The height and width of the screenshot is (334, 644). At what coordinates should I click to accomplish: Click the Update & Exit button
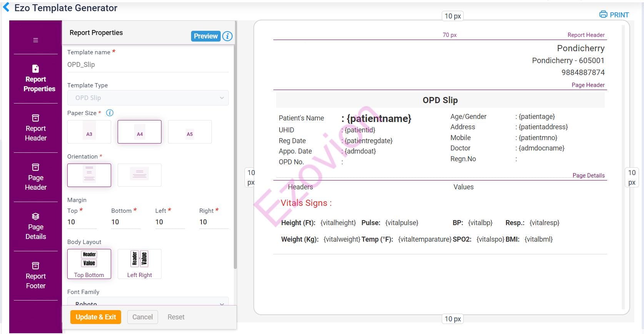[x=96, y=317]
